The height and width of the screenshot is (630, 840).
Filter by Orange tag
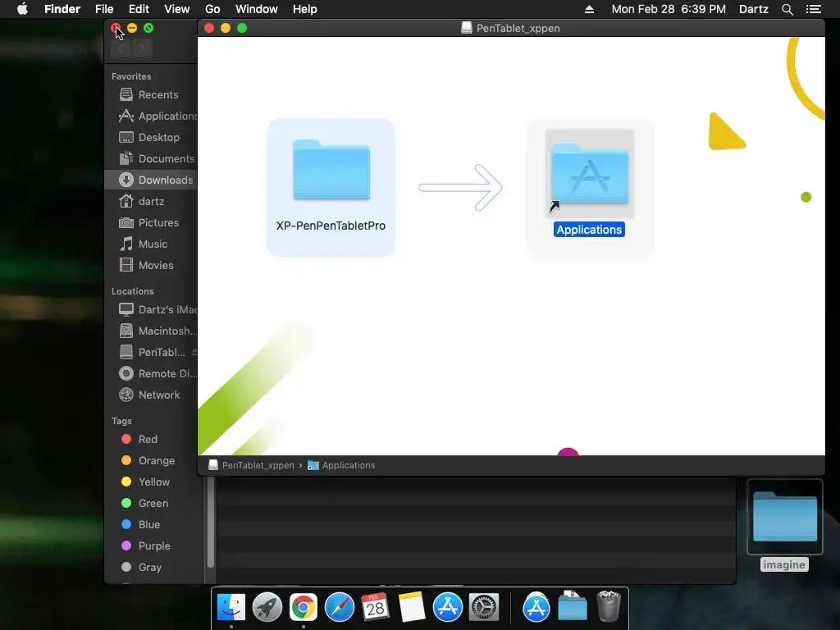point(151,461)
